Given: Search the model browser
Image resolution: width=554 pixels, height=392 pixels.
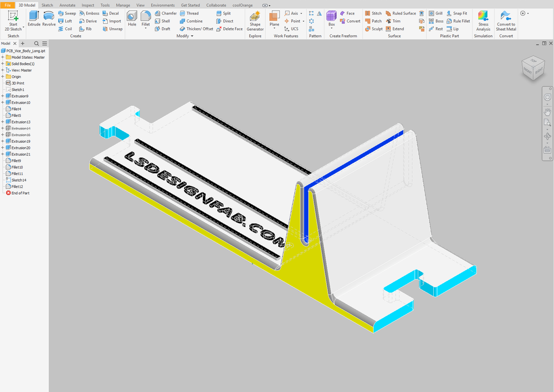Looking at the screenshot, I should (37, 43).
